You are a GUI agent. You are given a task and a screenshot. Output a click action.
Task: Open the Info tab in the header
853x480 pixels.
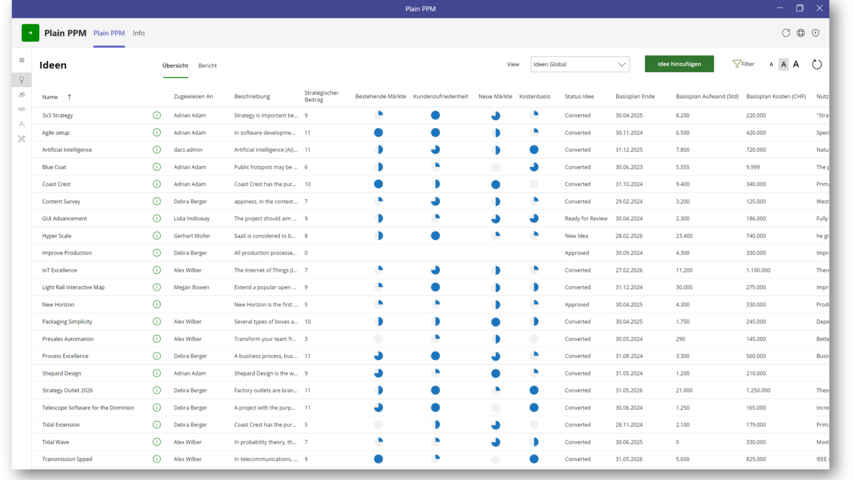point(139,33)
